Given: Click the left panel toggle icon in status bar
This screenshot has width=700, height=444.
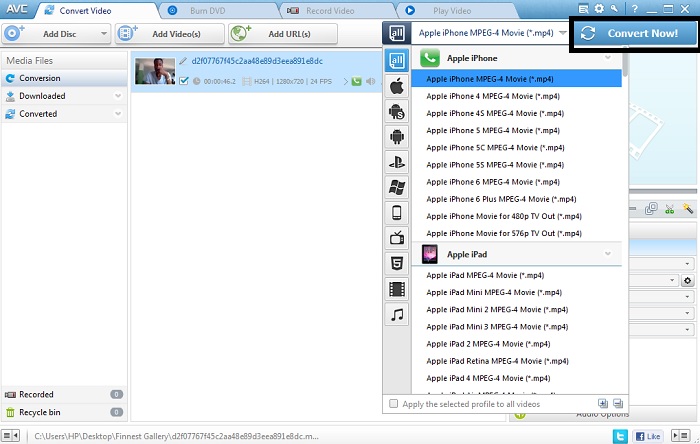Looking at the screenshot, I should click(x=10, y=435).
